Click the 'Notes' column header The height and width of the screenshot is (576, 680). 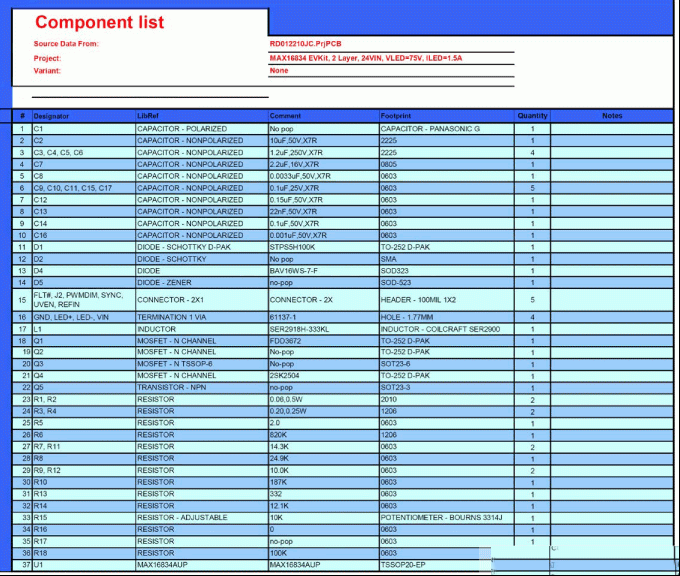(612, 116)
